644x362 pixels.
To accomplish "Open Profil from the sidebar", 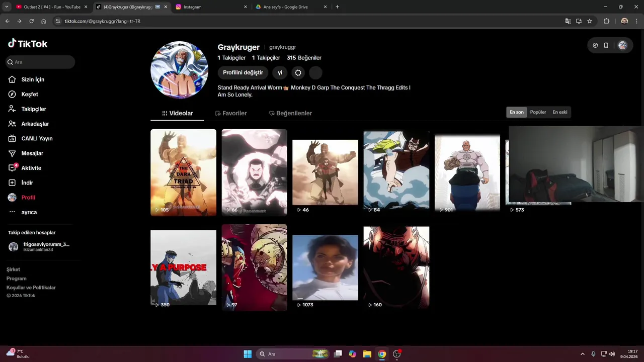I will click(x=28, y=198).
